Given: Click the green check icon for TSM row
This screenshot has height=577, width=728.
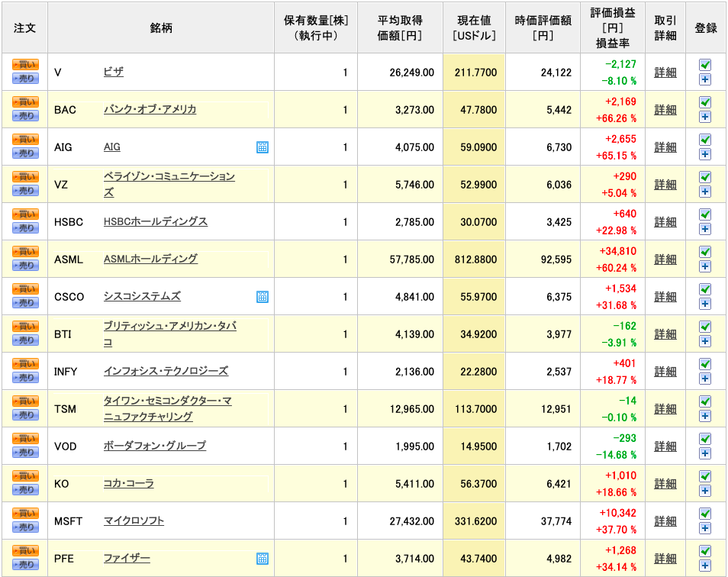Looking at the screenshot, I should [705, 401].
